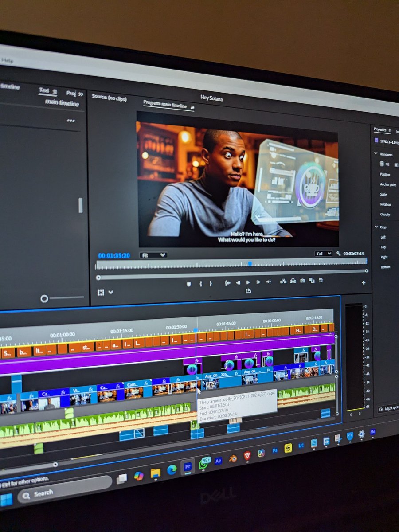Click the export share icon below play
The image size is (399, 532).
coord(248,291)
